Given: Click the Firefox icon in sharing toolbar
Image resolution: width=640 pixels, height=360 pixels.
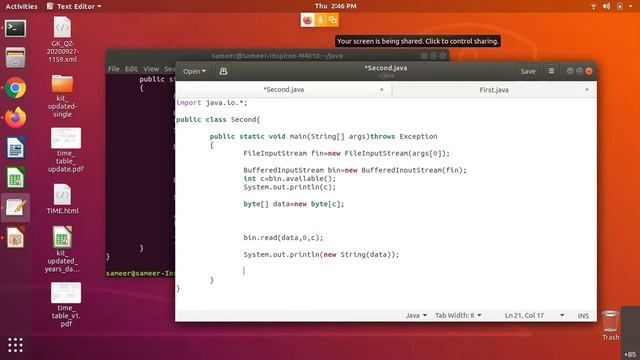Looking at the screenshot, I should tap(308, 20).
